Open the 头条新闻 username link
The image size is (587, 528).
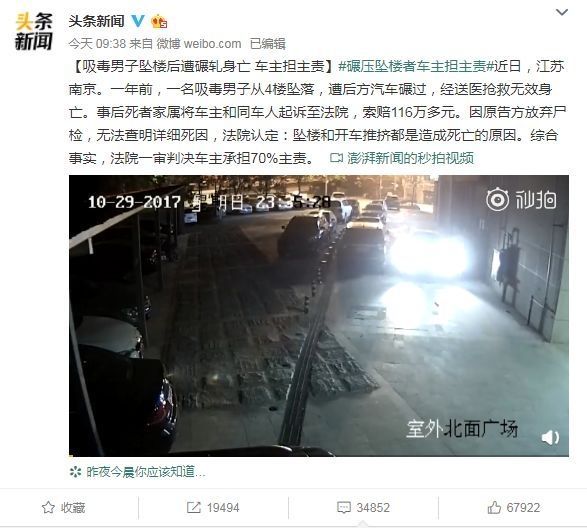(x=96, y=21)
